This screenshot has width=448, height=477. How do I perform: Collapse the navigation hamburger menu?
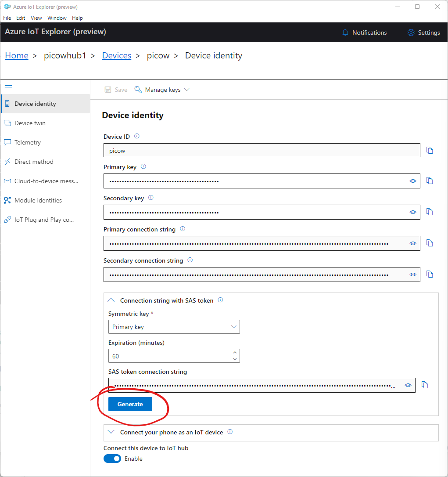point(8,87)
